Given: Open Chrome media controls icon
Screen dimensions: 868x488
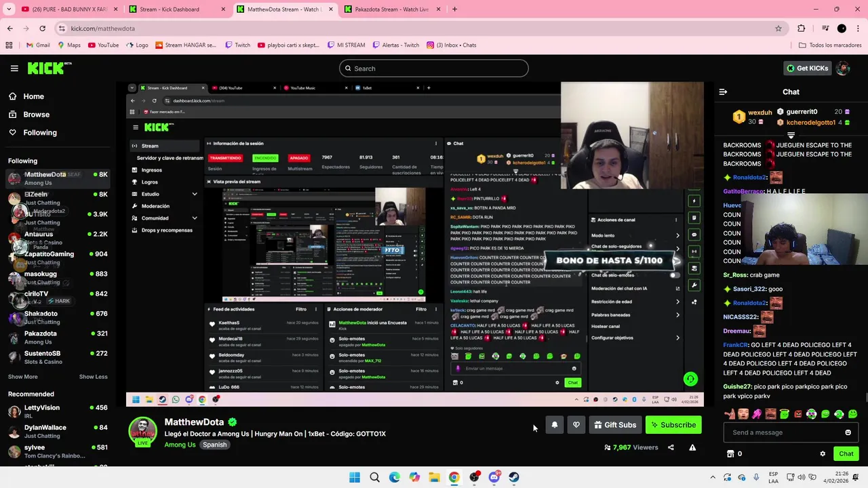Looking at the screenshot, I should [825, 28].
